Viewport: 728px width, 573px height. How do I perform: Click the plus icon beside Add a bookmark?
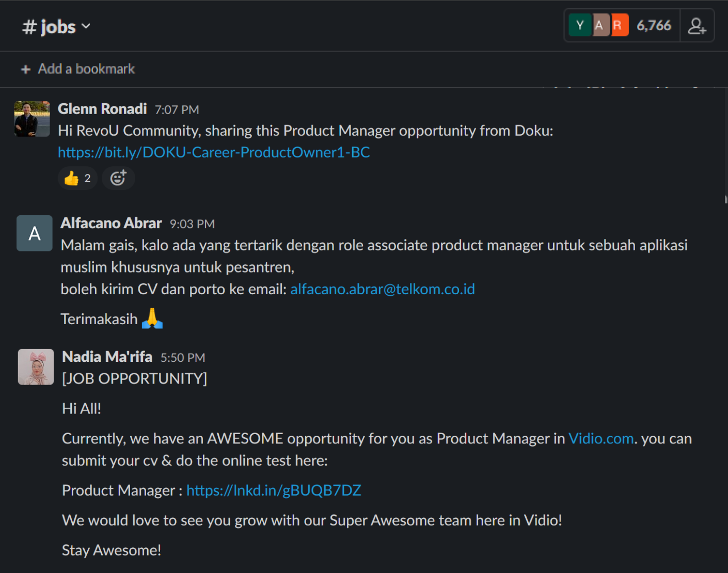click(x=26, y=69)
